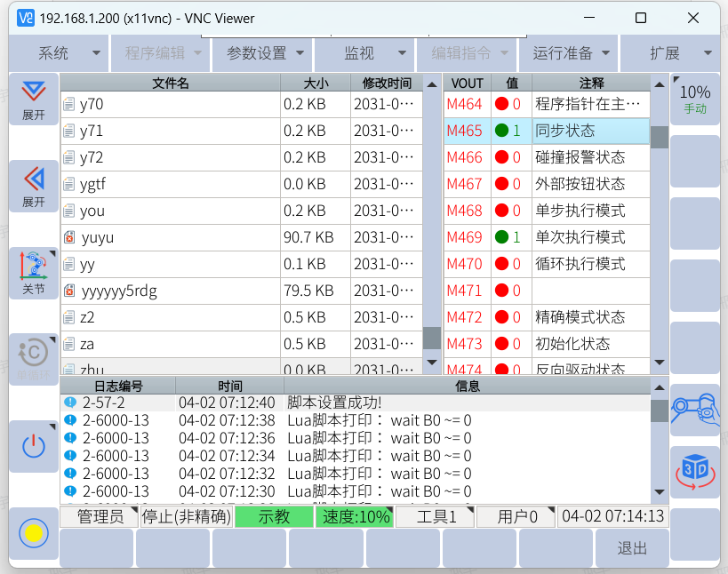Open the 监视 menu
Viewport: 728px width, 574px height.
[x=365, y=53]
